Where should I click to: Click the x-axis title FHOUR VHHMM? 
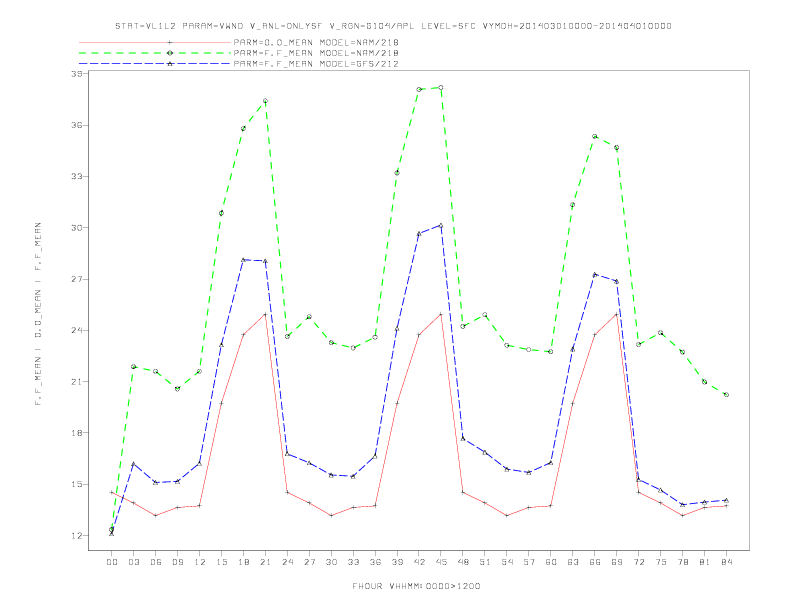416,586
